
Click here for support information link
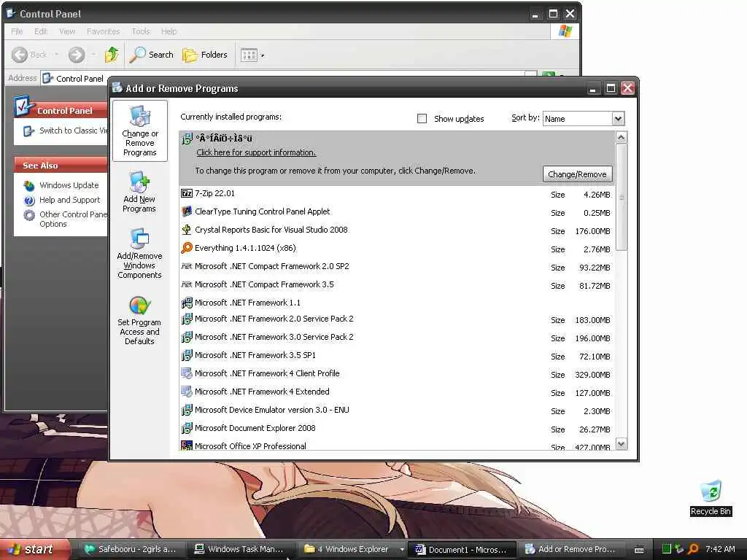pos(256,152)
